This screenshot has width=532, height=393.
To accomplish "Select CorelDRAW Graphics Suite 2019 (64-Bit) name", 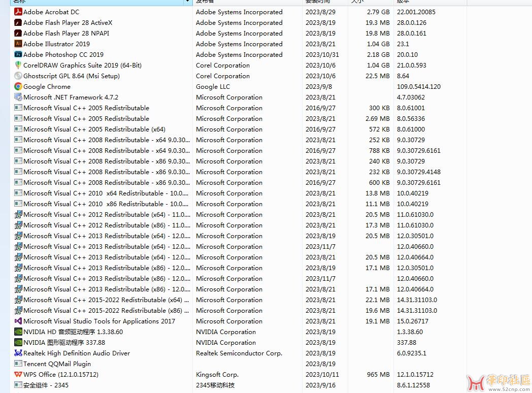I will 82,65.
